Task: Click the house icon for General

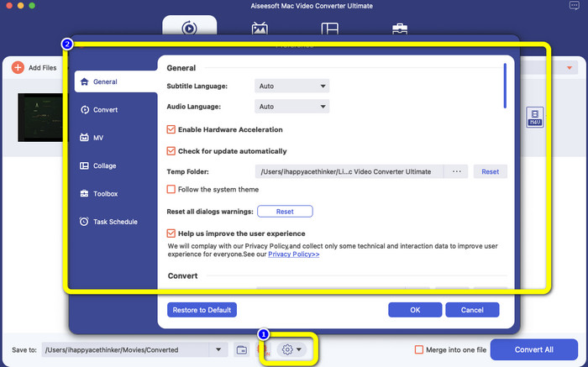Action: pos(84,81)
